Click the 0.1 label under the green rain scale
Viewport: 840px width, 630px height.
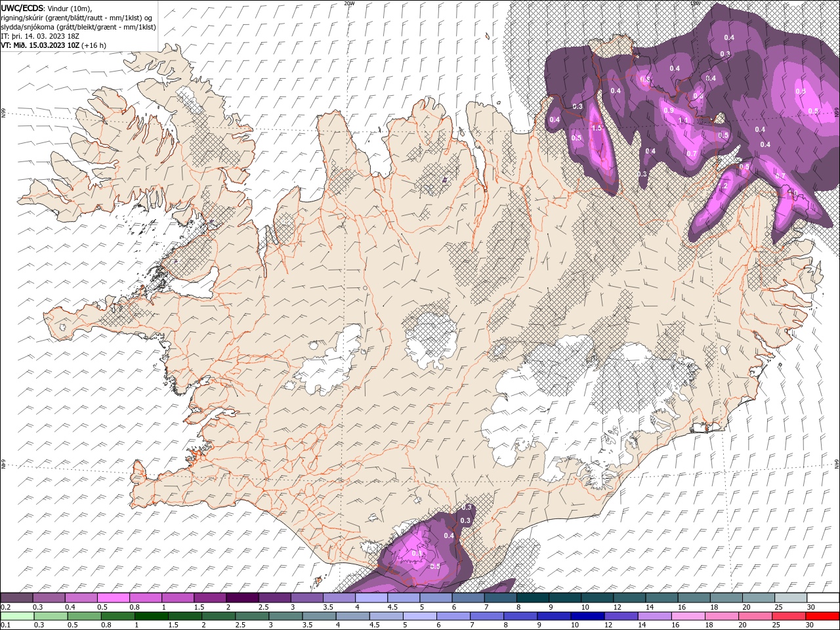click(5, 625)
